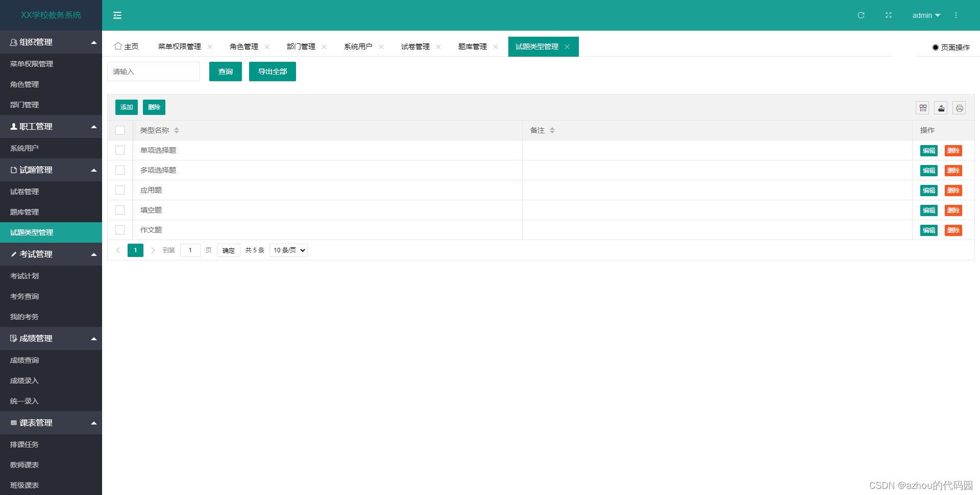Click the toolbar 删除 button
Viewport: 980px width, 495px height.
coord(154,107)
